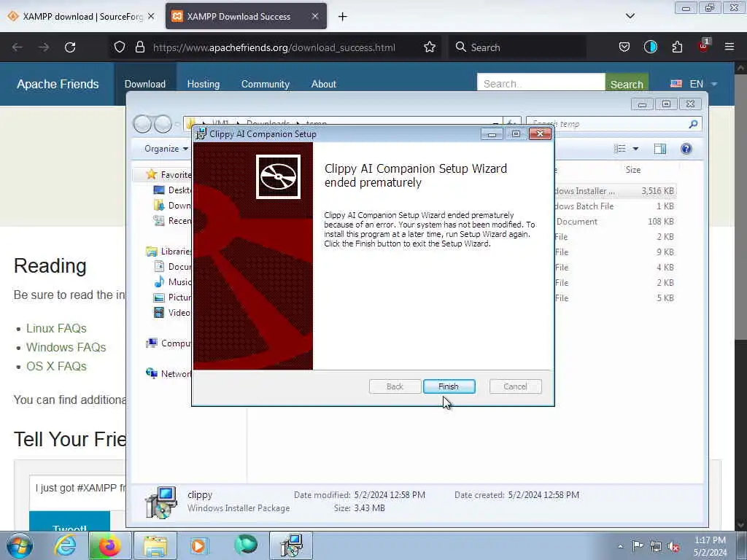The width and height of the screenshot is (747, 560).
Task: Select the XAMPP Download Success tab
Action: point(246,16)
